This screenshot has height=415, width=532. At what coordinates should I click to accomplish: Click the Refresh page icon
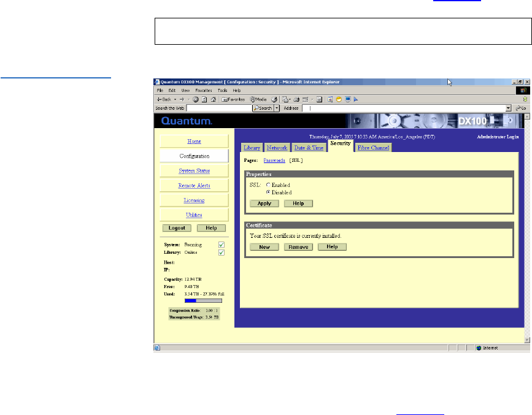pyautogui.click(x=204, y=99)
